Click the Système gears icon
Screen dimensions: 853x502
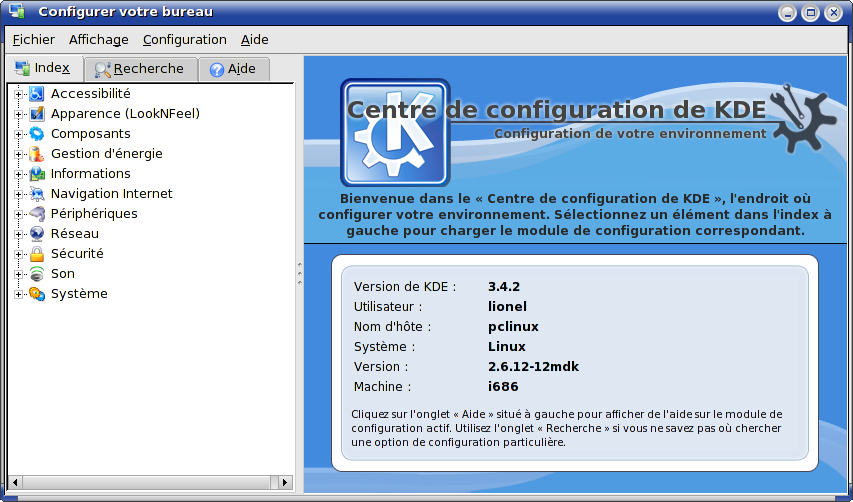point(36,294)
